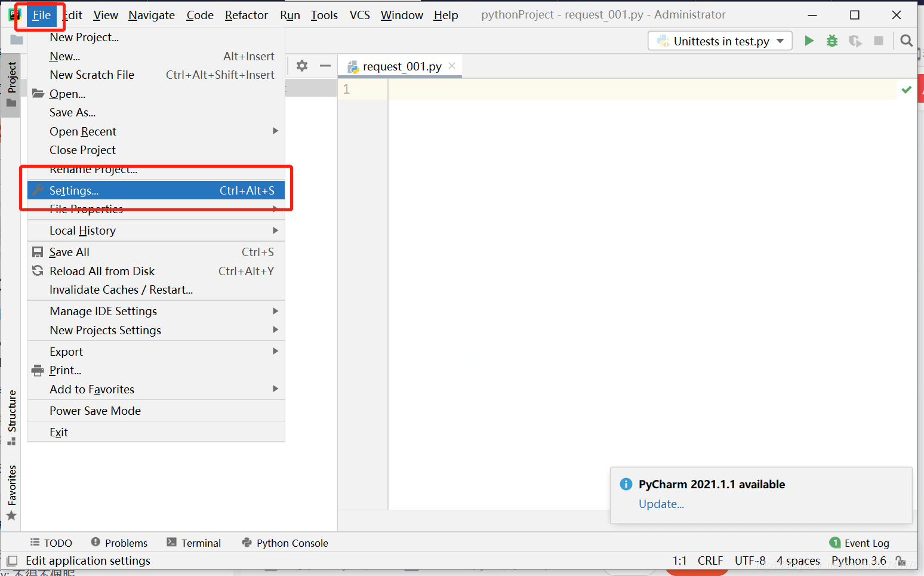The image size is (924, 576).
Task: Open the Open... menu entry
Action: 156,94
